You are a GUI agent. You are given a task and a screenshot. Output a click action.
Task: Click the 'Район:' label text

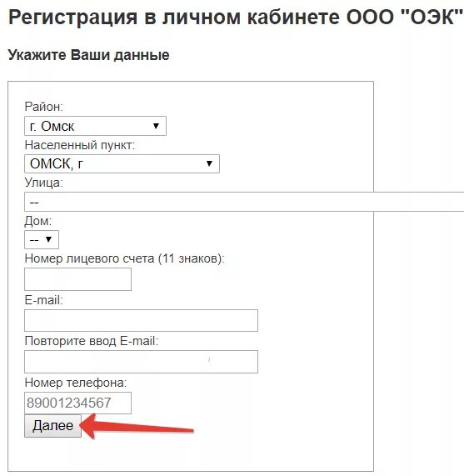pos(44,107)
